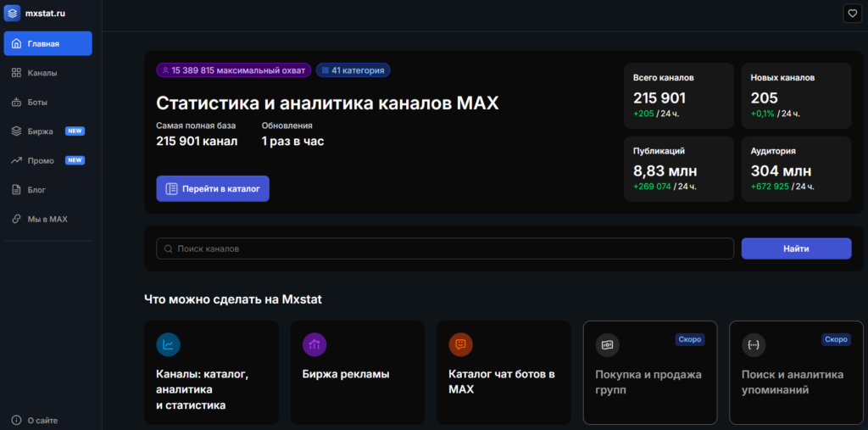Open the Биржа section
The image size is (868, 430).
[48, 131]
